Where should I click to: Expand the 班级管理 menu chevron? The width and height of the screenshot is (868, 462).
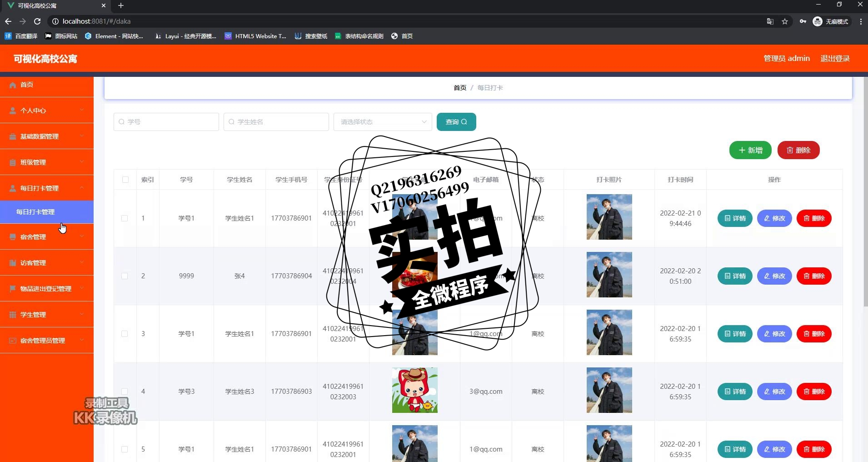82,162
